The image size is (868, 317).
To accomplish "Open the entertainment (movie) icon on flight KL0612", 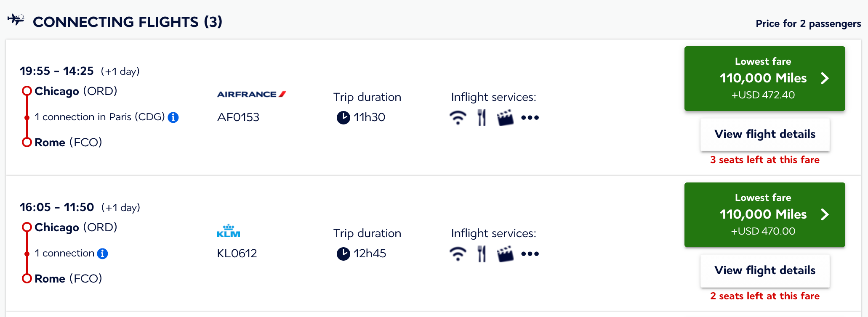I will [x=506, y=254].
